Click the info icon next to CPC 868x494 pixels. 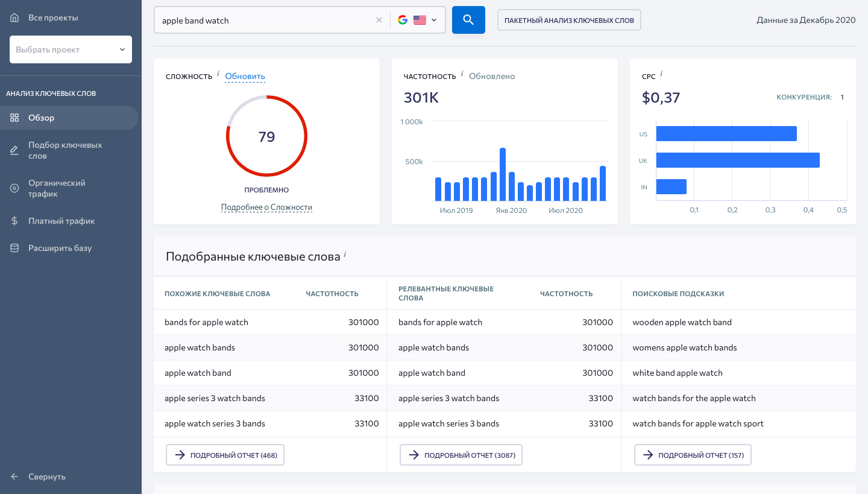pos(661,74)
